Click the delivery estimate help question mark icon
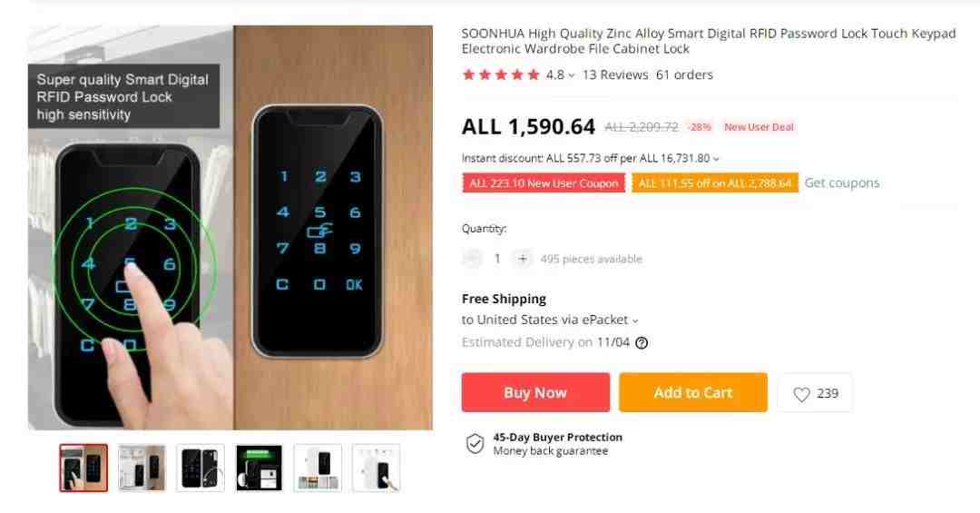Image resolution: width=980 pixels, height=513 pixels. [642, 343]
